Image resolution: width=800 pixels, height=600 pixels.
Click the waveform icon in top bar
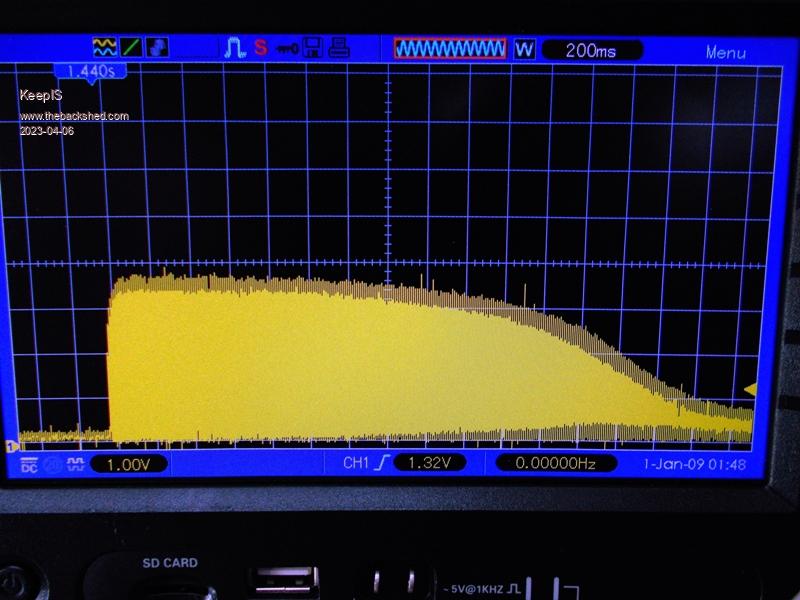pyautogui.click(x=104, y=47)
